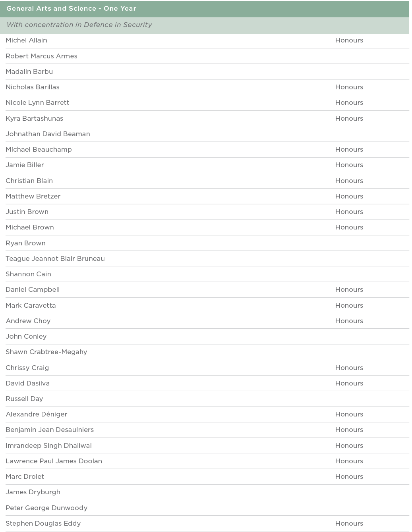Click the Defence in Security concentration subtitle
The image size is (412, 532).
[79, 25]
